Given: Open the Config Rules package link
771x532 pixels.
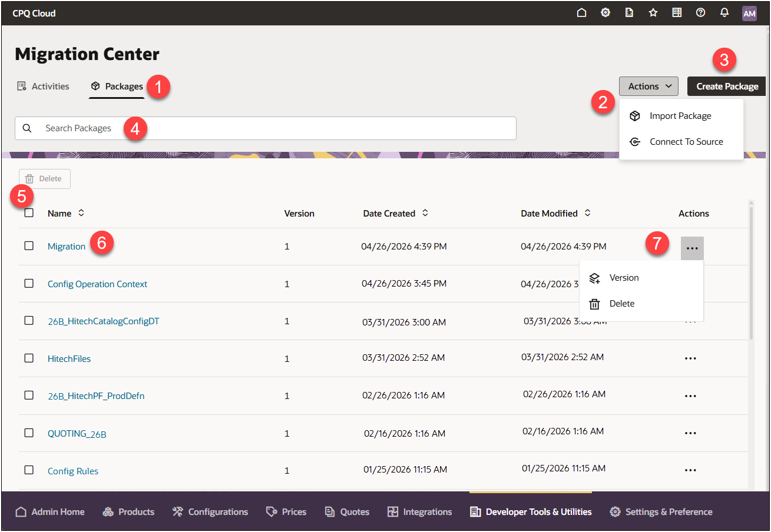Looking at the screenshot, I should click(73, 471).
